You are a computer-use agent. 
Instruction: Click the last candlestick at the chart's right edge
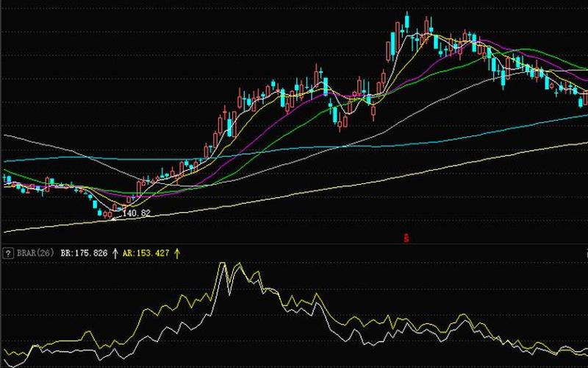click(x=585, y=99)
